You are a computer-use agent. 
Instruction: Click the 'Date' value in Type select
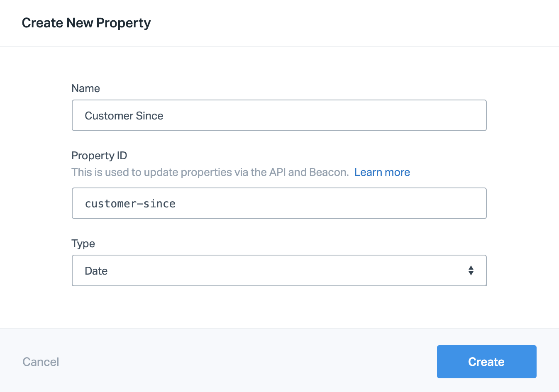point(96,271)
